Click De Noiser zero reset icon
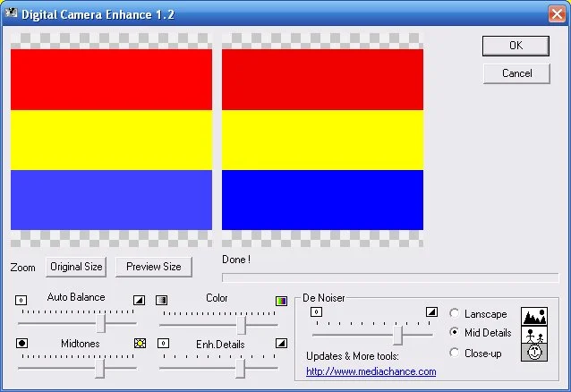The width and height of the screenshot is (571, 392). (316, 311)
